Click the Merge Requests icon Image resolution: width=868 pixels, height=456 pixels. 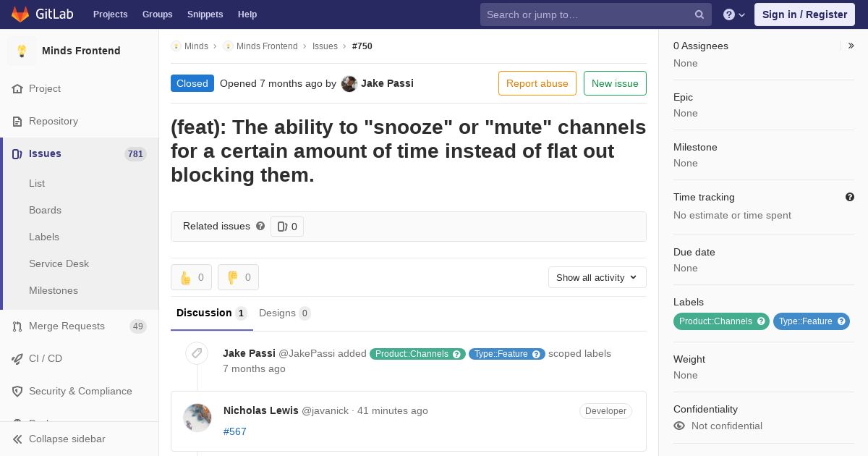pyautogui.click(x=17, y=326)
